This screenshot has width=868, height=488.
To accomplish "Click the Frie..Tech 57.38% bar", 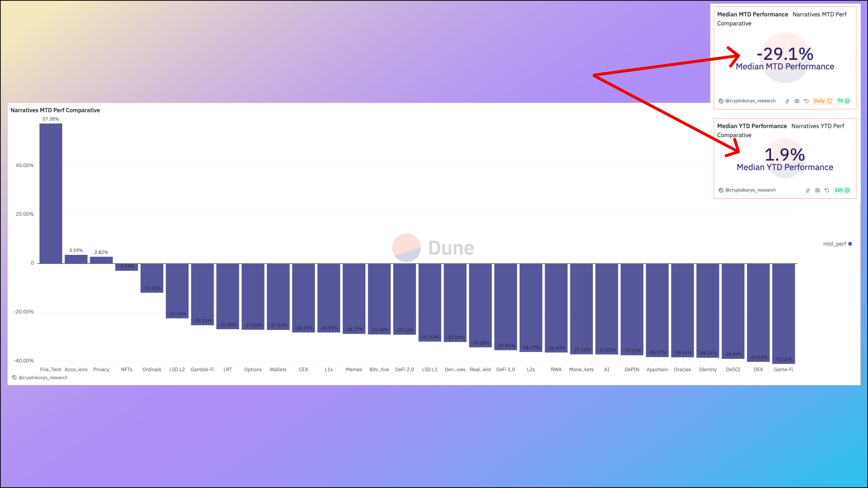I will [x=51, y=194].
